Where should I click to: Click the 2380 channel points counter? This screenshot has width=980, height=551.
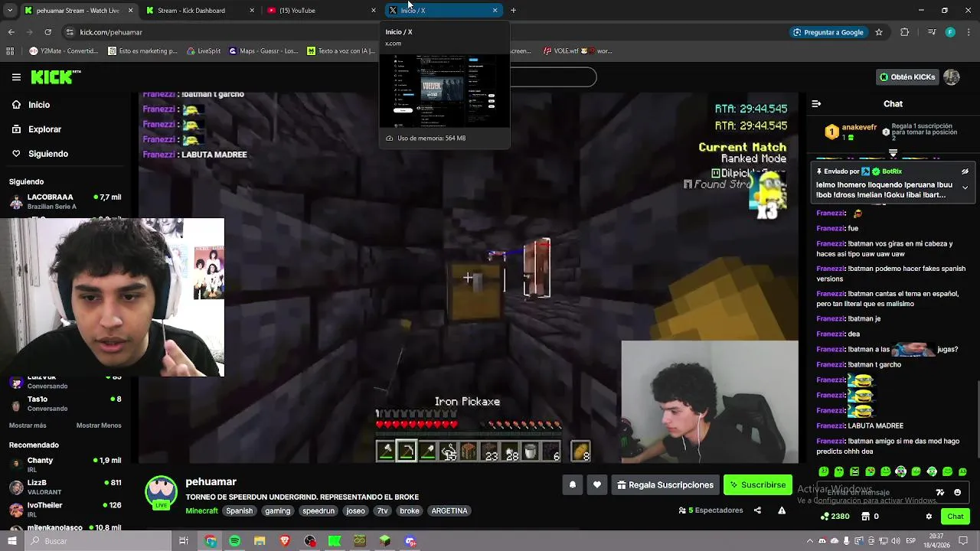pos(834,517)
